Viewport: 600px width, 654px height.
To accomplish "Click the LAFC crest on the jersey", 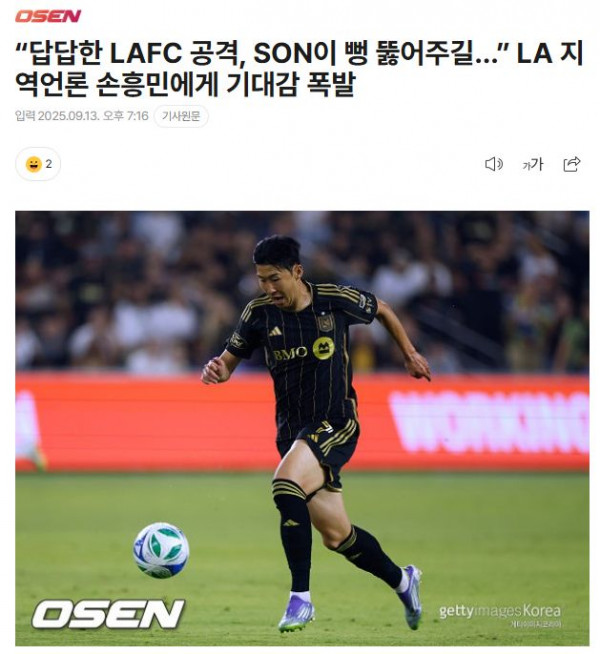I will [x=324, y=322].
